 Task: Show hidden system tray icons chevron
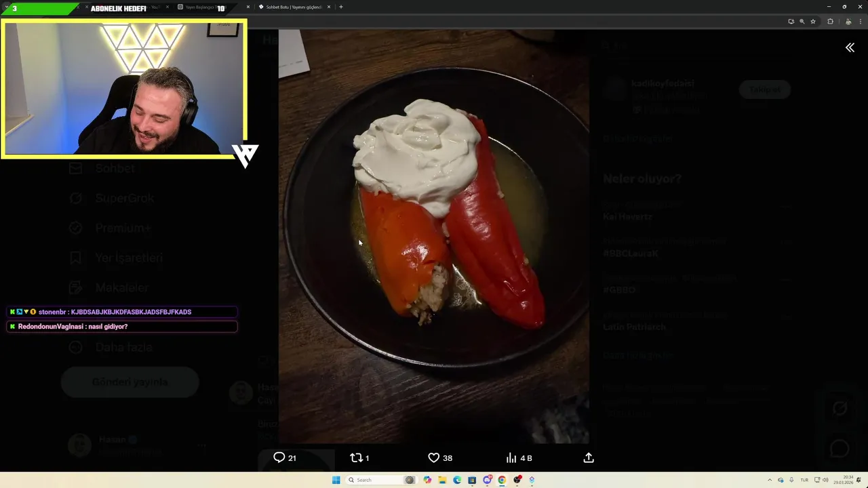(770, 480)
